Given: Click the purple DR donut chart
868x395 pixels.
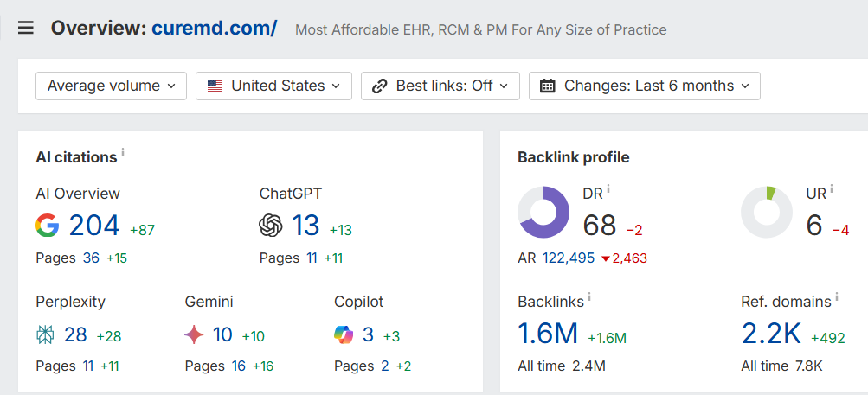Looking at the screenshot, I should [x=543, y=213].
